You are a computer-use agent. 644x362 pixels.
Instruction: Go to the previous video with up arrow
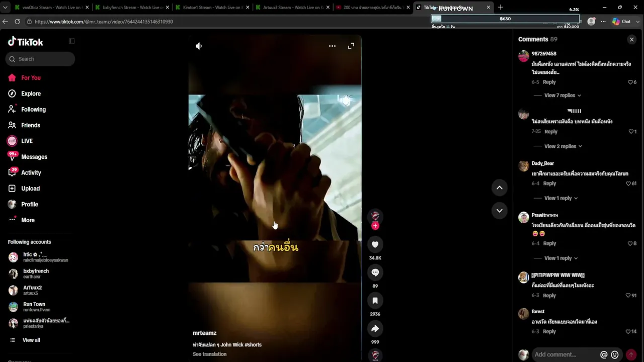click(x=500, y=188)
